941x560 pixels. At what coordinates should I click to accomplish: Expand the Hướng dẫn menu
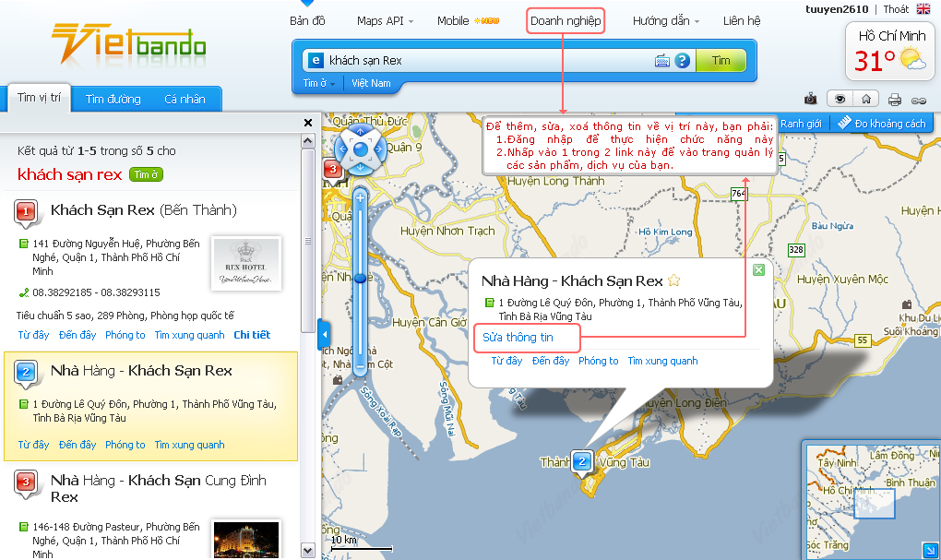[666, 21]
